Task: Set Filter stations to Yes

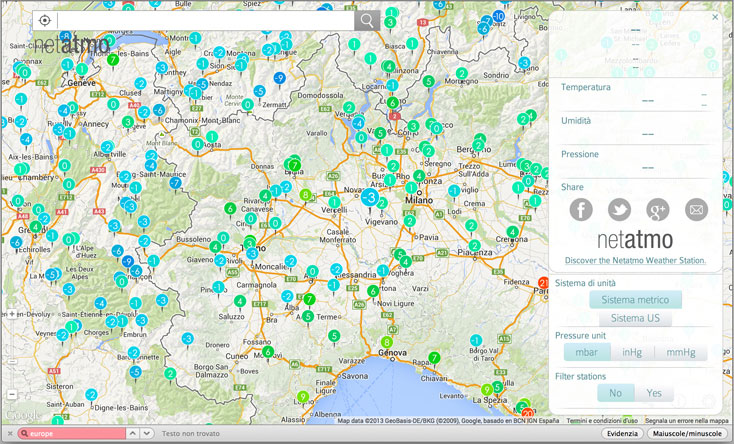Action: point(654,393)
